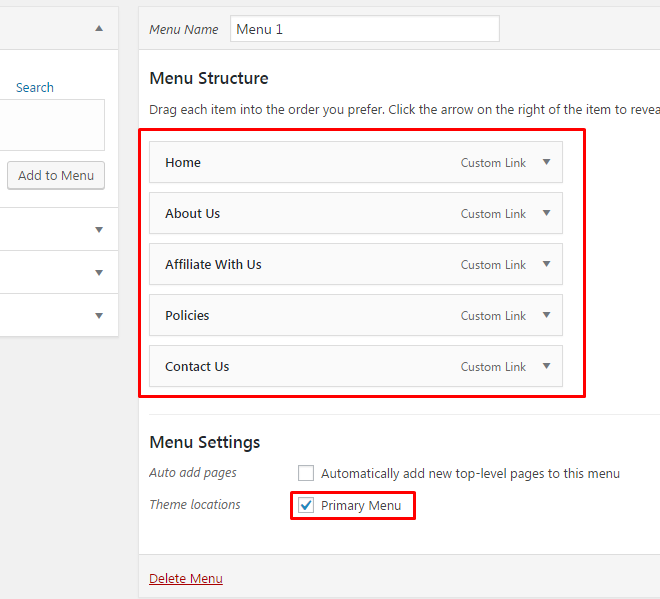
Task: Focus the Menu Name text field
Action: [365, 29]
